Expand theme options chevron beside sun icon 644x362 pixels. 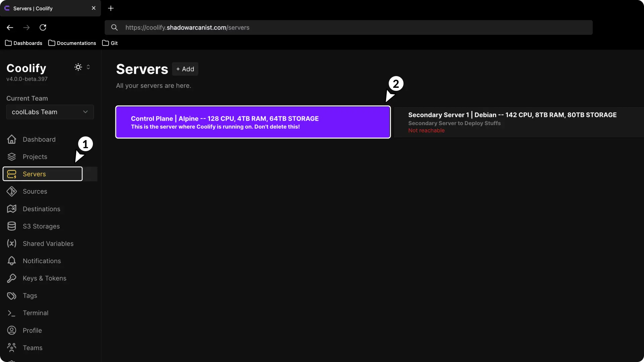[88, 67]
